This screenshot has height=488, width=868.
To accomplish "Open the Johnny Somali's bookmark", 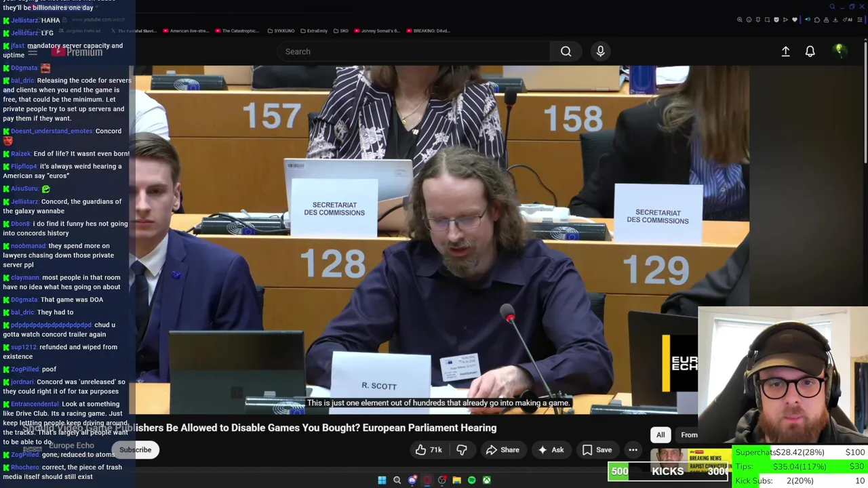I will (x=377, y=30).
